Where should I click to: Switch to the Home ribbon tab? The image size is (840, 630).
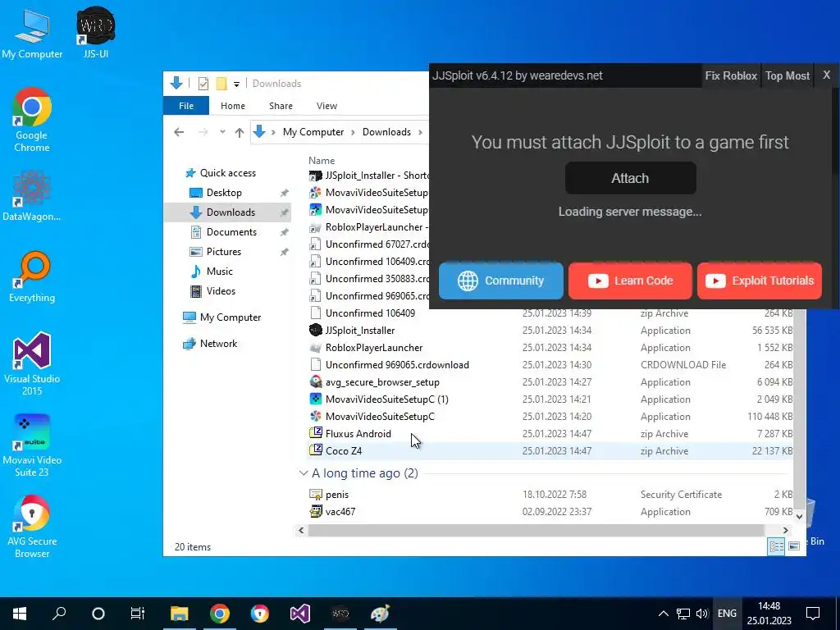point(232,106)
